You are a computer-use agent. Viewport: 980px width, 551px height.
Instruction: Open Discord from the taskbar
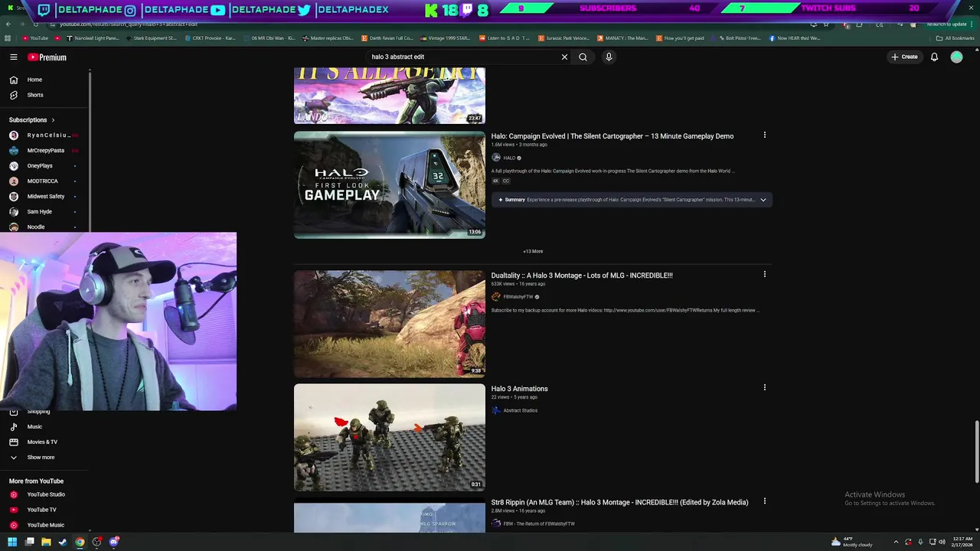point(114,542)
